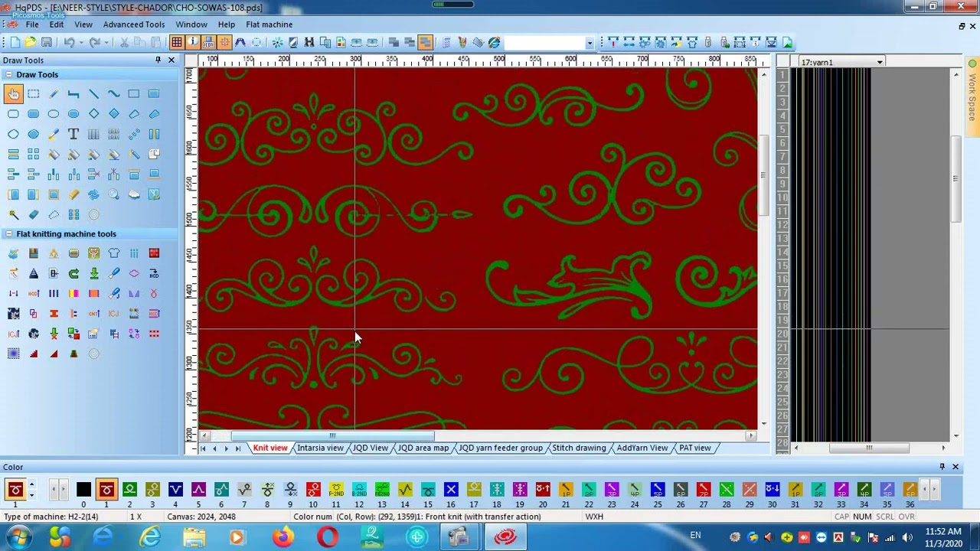The height and width of the screenshot is (551, 980).
Task: Select the text T tool
Action: pyautogui.click(x=73, y=134)
